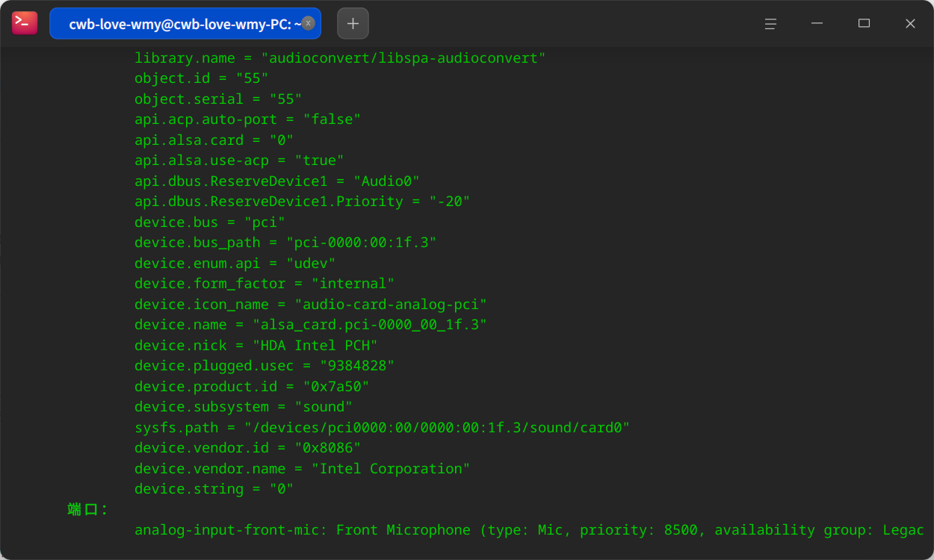Click the analog-input-front-mic Front Microphone line
This screenshot has height=560, width=934.
[x=529, y=530]
